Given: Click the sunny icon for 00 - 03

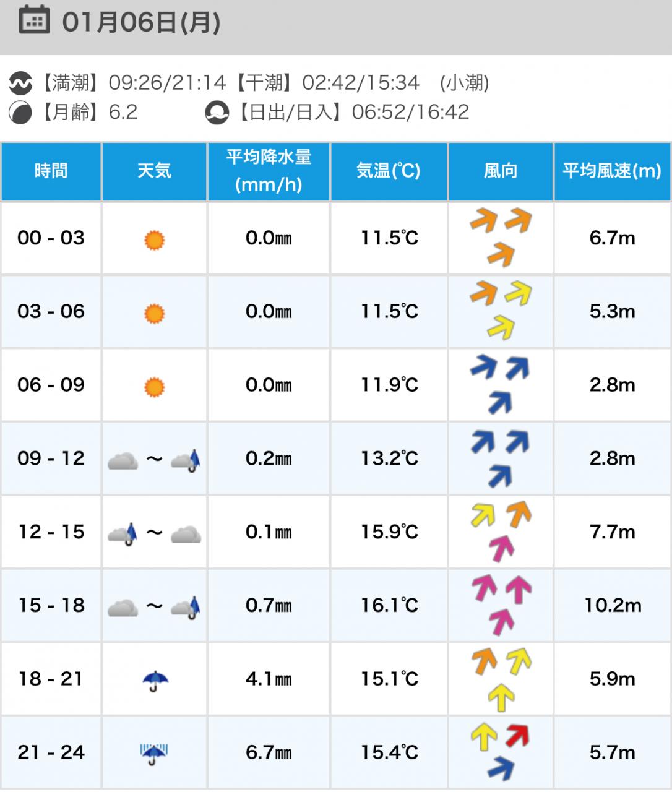Looking at the screenshot, I should tap(154, 239).
